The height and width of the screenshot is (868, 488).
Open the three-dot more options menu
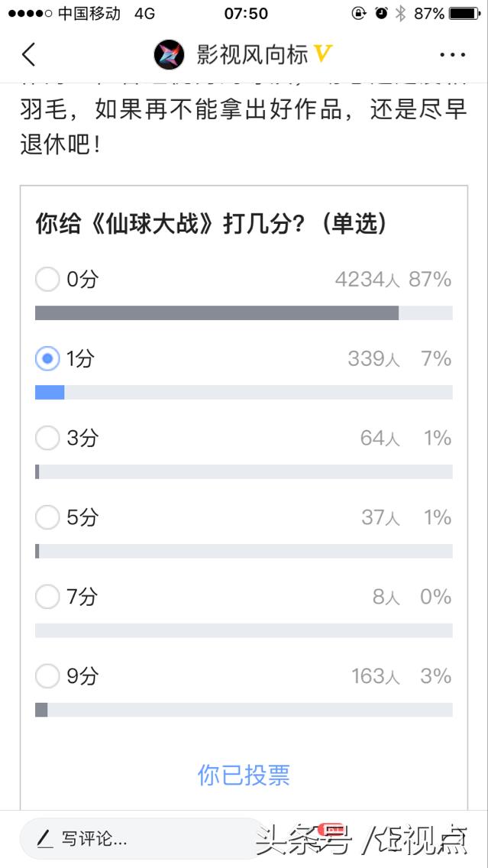click(x=452, y=54)
